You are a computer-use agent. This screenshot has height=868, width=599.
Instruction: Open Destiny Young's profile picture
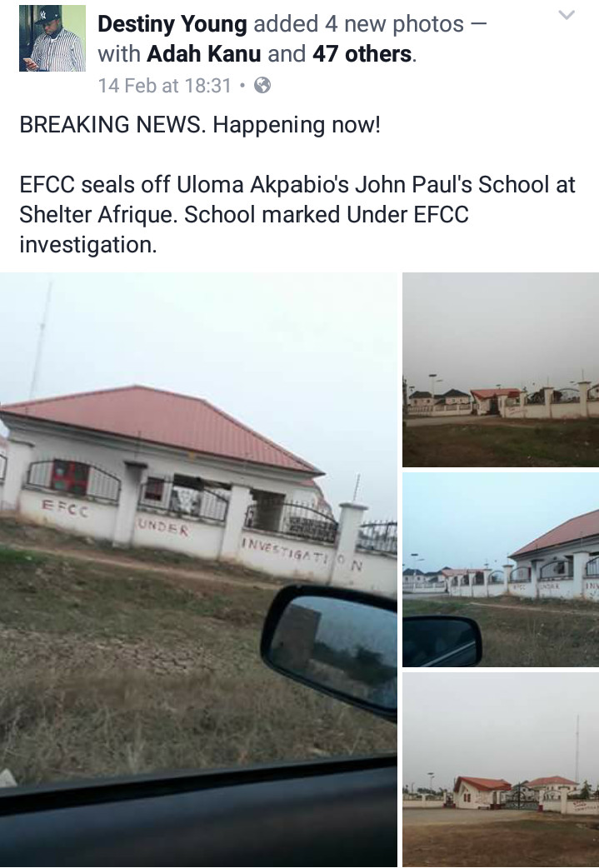point(52,38)
